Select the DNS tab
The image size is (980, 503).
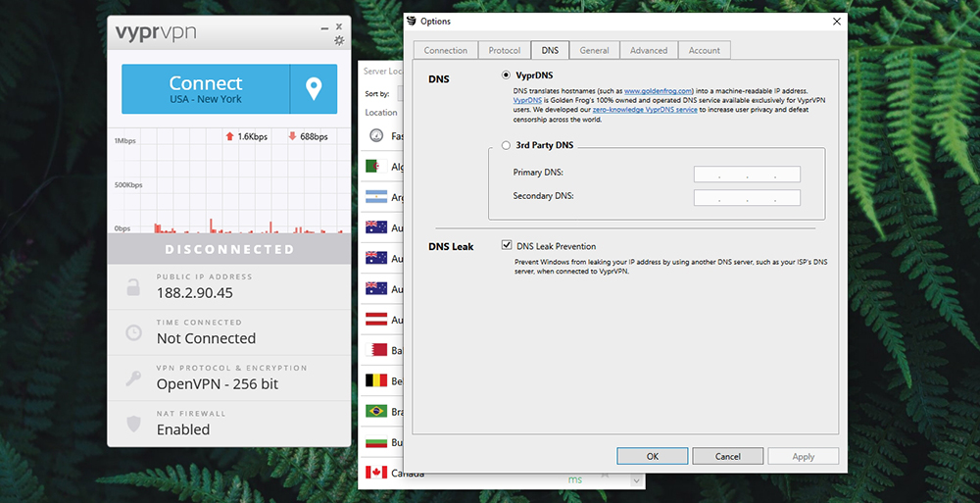pyautogui.click(x=550, y=50)
